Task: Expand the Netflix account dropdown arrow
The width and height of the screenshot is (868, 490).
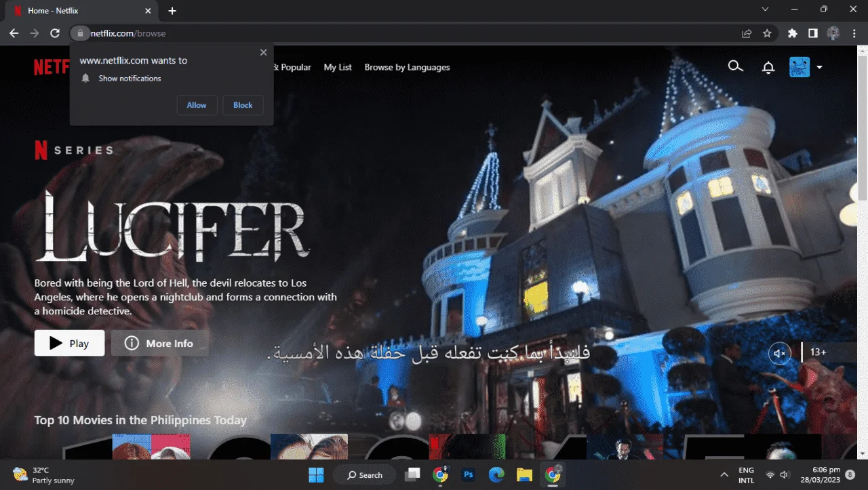Action: click(819, 67)
